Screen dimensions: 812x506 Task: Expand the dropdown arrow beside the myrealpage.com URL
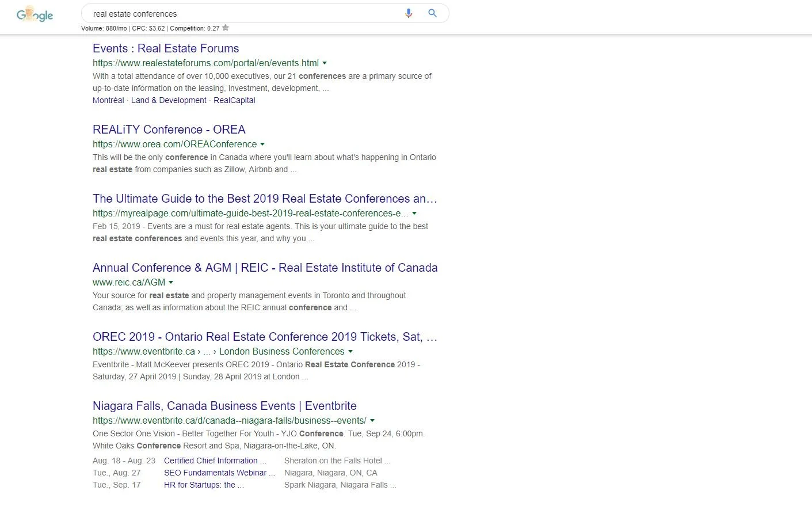coord(414,214)
